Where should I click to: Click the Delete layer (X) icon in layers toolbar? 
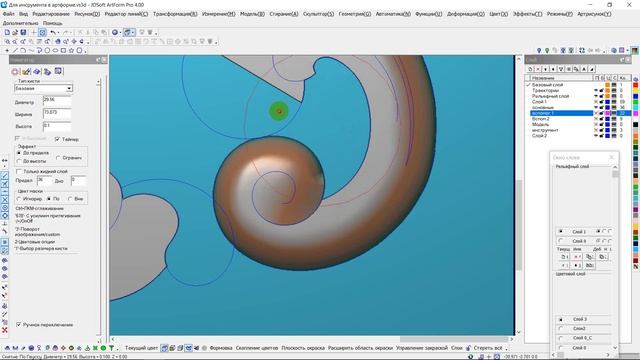538,69
